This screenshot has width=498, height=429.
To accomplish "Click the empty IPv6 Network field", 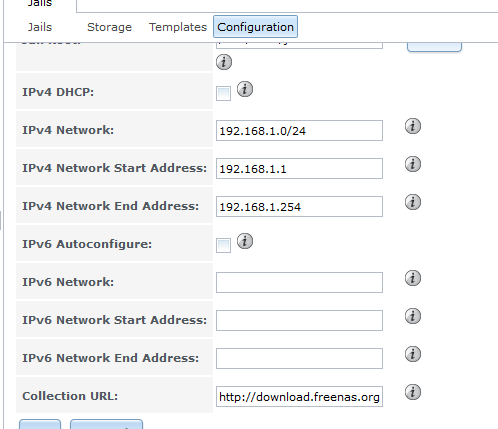I will pyautogui.click(x=299, y=283).
